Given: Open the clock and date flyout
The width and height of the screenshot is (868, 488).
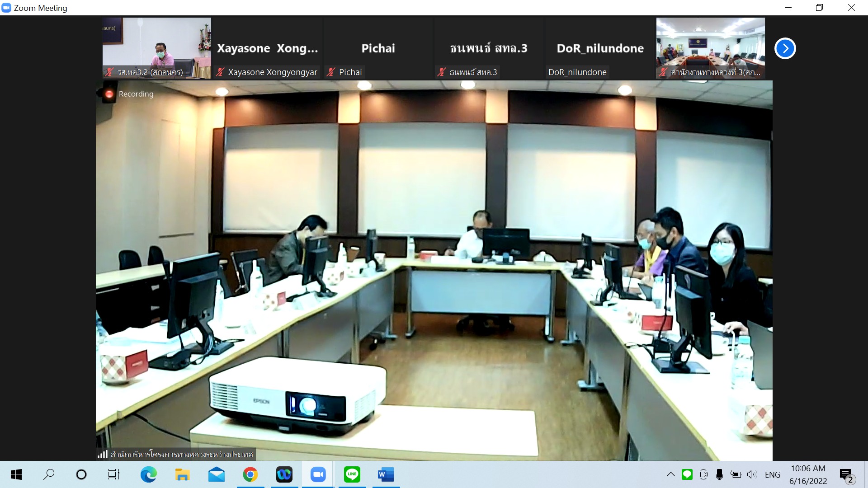Looking at the screenshot, I should [808, 474].
